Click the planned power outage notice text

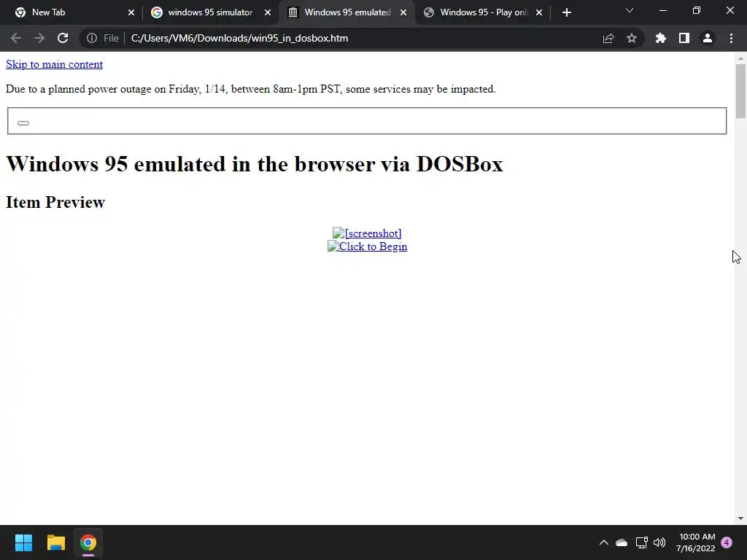tap(251, 89)
